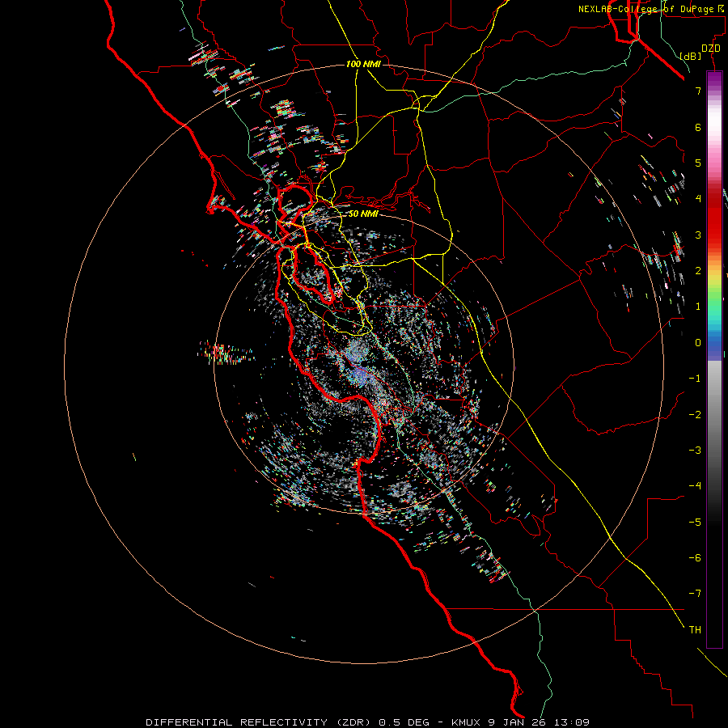Click the -1 value on the dB scale
Viewport: 728px width, 728px height.
tap(695, 379)
